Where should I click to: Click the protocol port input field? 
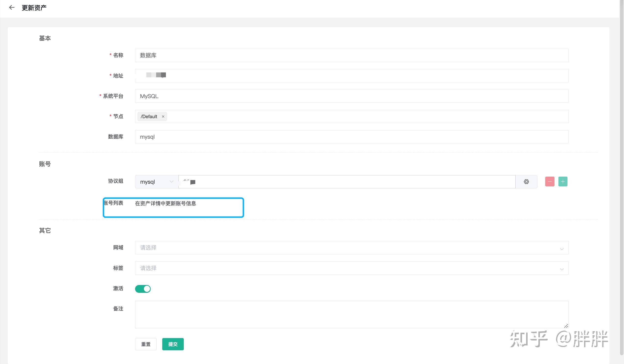347,182
